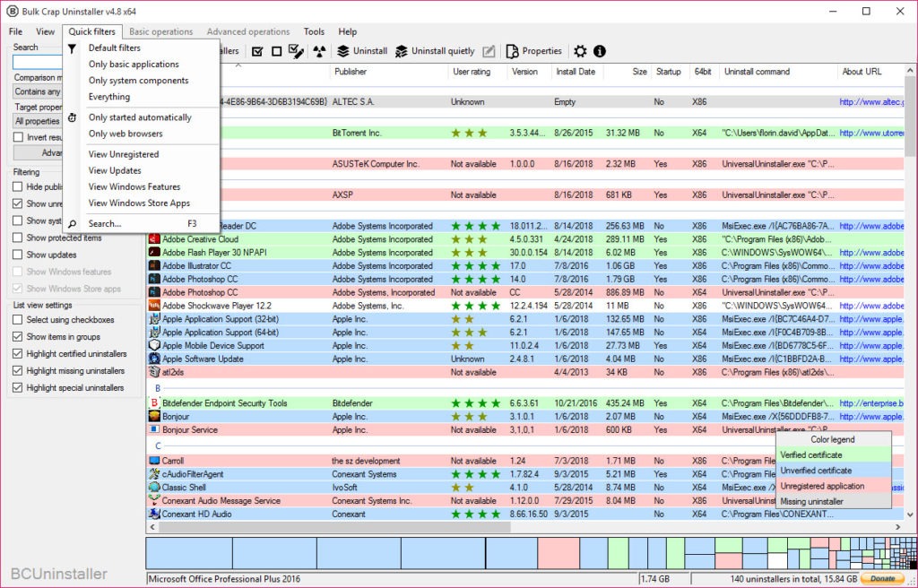Enable the Show updates checkbox

(18, 255)
